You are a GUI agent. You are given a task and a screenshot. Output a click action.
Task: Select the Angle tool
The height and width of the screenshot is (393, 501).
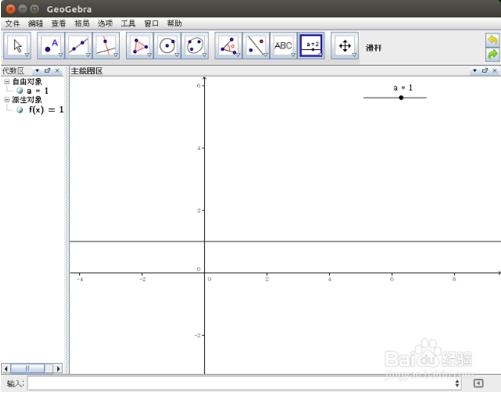pos(228,46)
